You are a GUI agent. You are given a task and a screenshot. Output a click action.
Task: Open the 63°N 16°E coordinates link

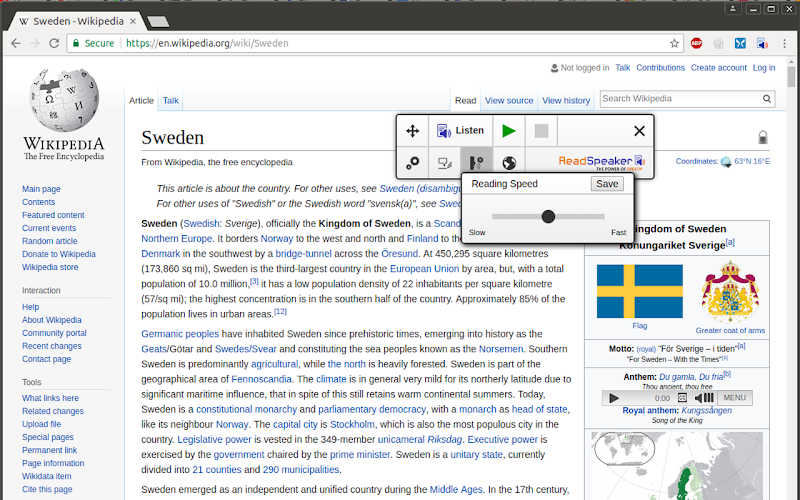click(752, 161)
